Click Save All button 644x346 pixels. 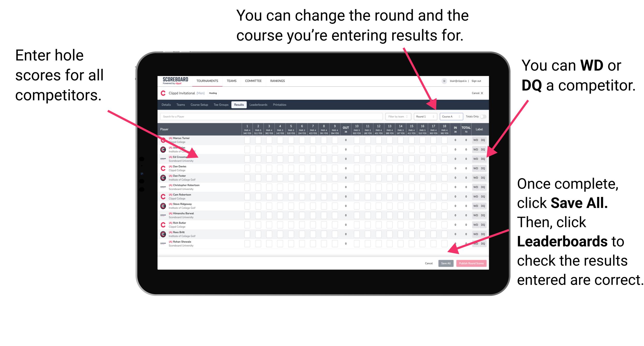tap(446, 263)
